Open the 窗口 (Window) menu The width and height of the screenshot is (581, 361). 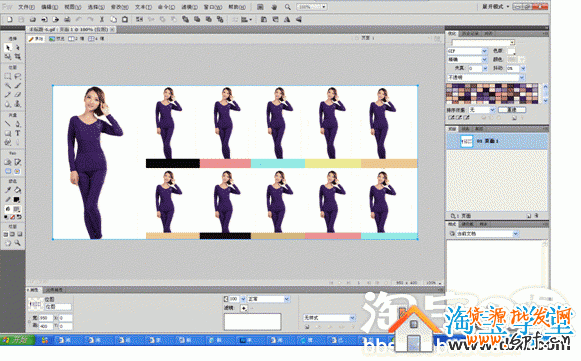click(213, 7)
